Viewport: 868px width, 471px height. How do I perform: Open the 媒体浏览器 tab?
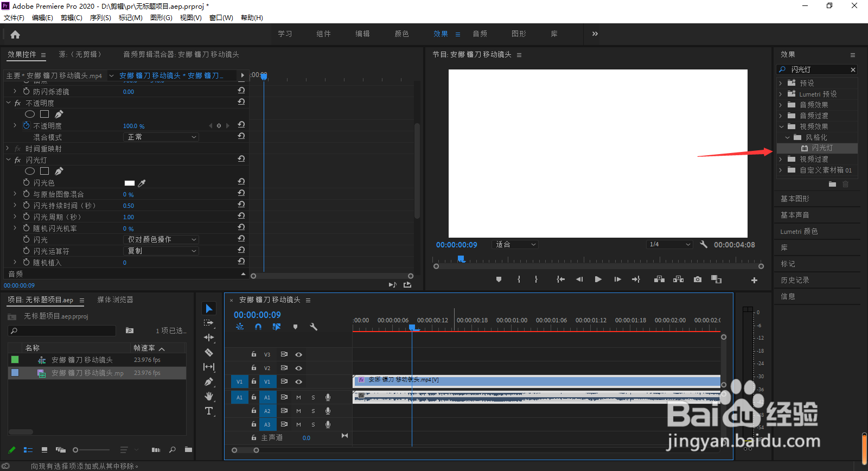115,300
